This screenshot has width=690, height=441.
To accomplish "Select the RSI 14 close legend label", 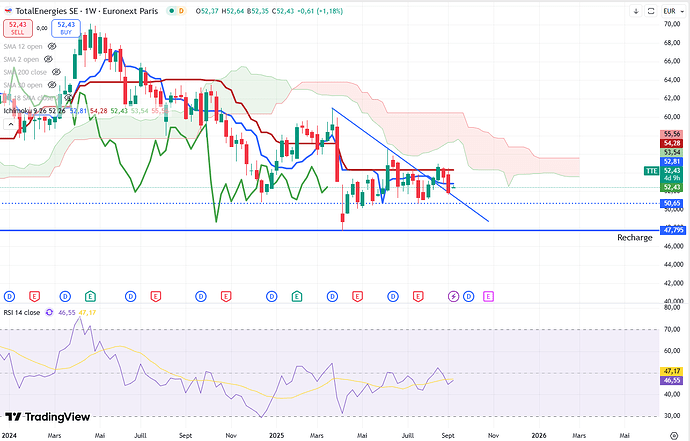I will click(x=22, y=312).
